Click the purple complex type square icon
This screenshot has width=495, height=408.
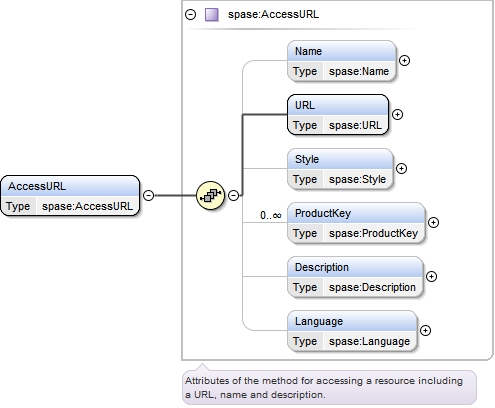pos(212,15)
